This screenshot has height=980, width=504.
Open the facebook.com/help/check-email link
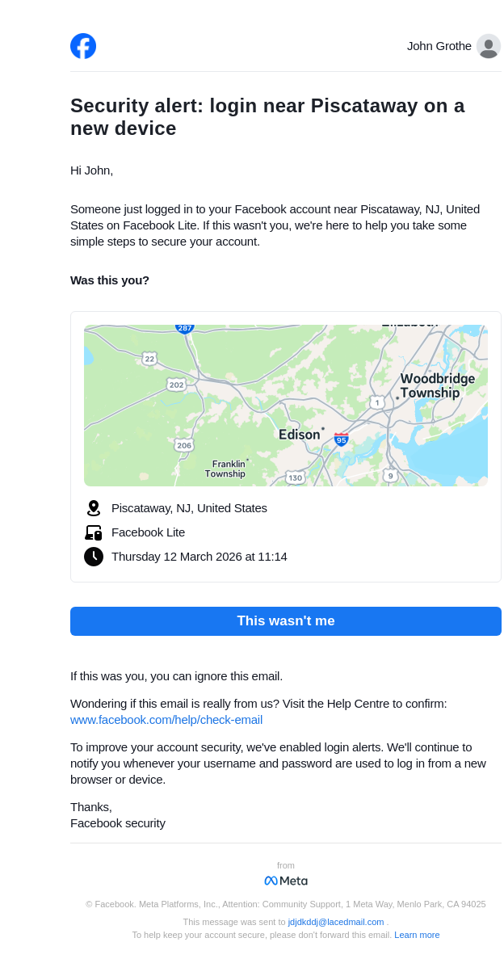pos(166,720)
